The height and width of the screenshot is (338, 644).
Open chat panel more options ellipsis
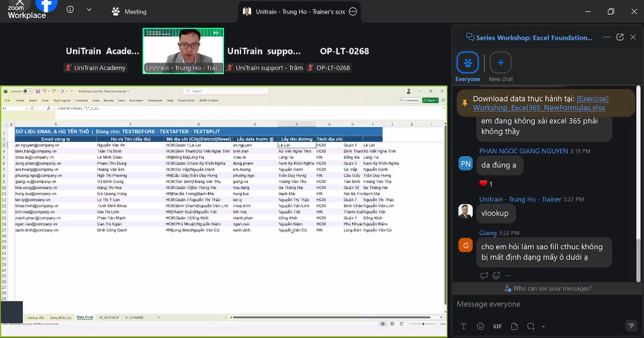[x=607, y=37]
